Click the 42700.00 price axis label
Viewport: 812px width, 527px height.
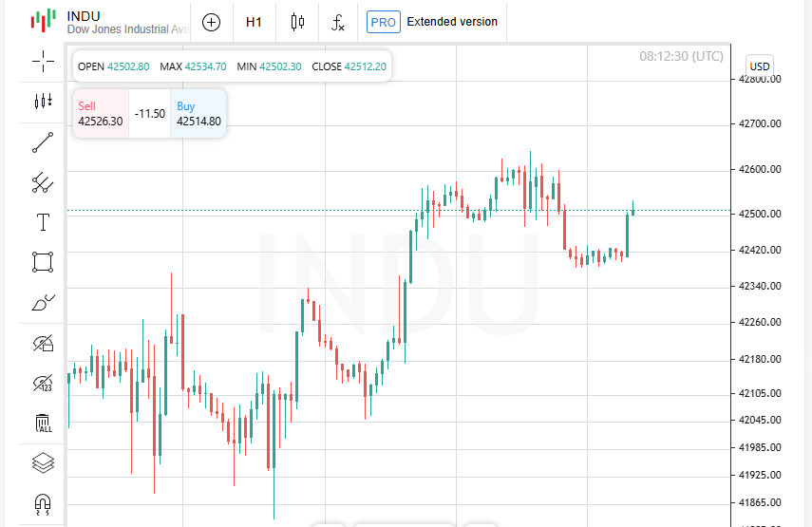pos(760,123)
